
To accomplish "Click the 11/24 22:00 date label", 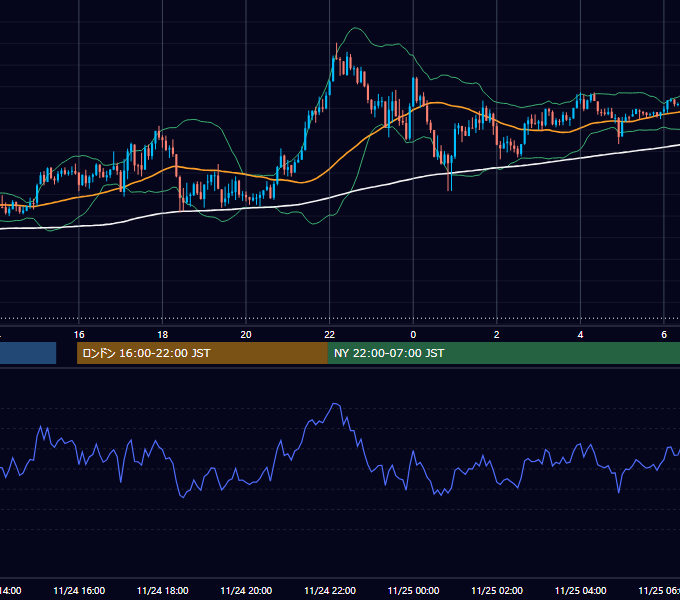I will pos(330,591).
